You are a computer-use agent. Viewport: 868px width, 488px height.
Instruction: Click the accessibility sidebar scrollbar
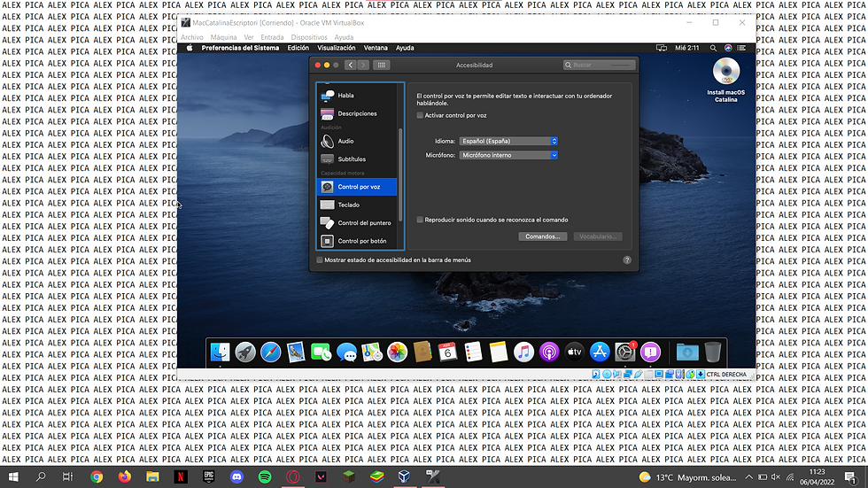click(400, 174)
